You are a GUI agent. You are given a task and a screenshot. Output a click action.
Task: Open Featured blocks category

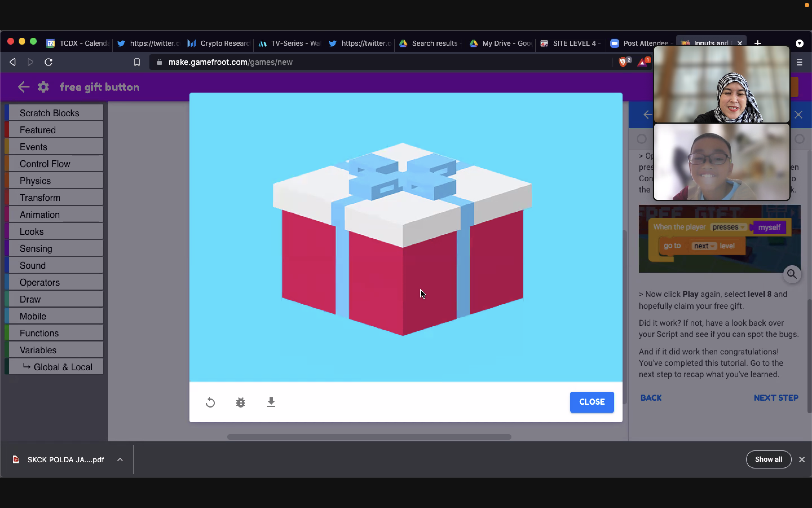click(x=54, y=130)
